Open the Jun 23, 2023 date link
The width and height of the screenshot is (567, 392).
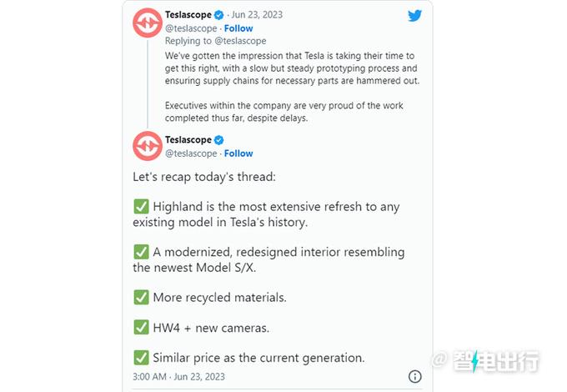255,16
